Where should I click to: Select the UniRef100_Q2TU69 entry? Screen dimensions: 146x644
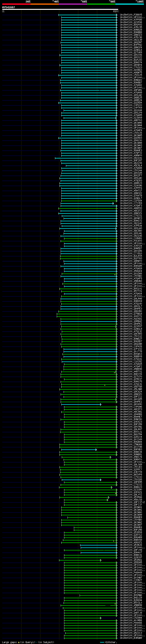[131, 53]
